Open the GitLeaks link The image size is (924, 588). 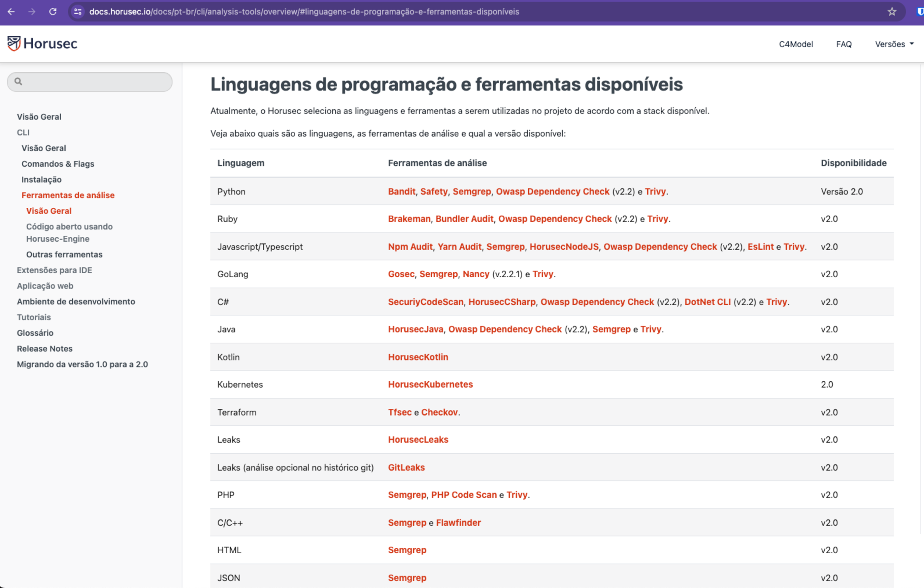[406, 467]
